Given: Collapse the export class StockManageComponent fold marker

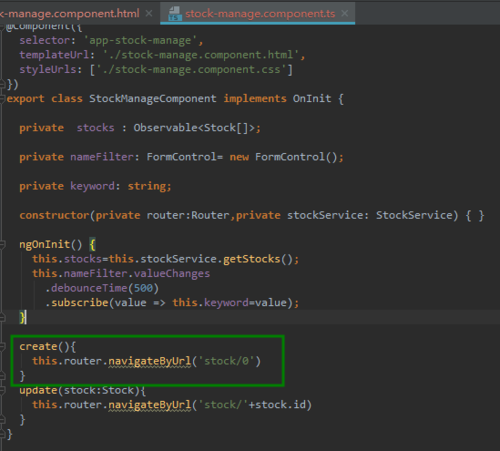Looking at the screenshot, I should click(x=2, y=99).
